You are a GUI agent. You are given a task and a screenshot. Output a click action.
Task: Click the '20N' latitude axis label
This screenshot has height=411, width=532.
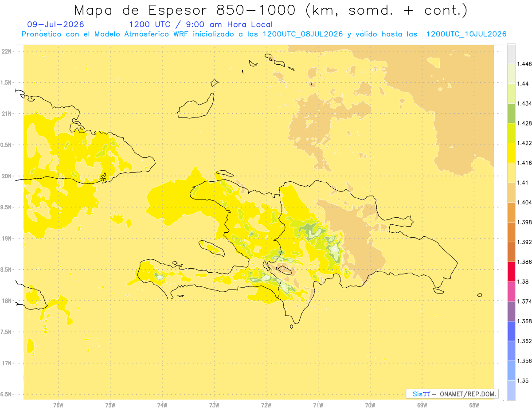click(7, 176)
